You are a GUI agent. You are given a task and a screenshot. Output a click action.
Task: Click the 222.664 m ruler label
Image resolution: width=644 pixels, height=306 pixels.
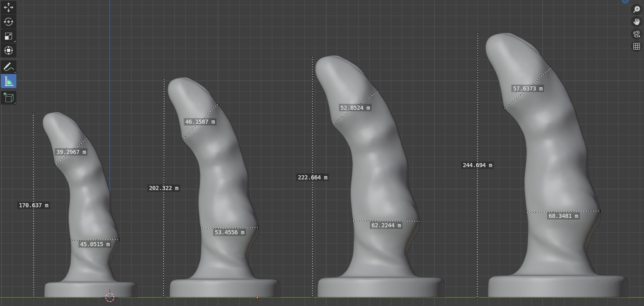click(313, 177)
